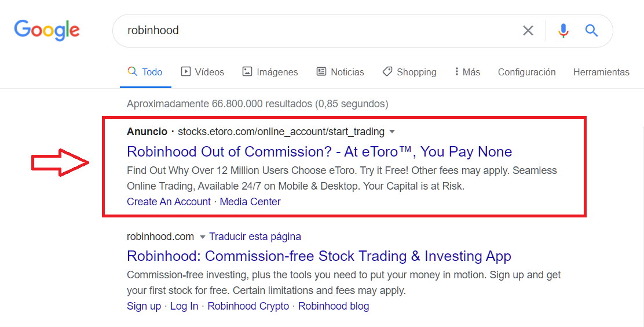
Task: Start voice search with microphone icon
Action: point(563,31)
